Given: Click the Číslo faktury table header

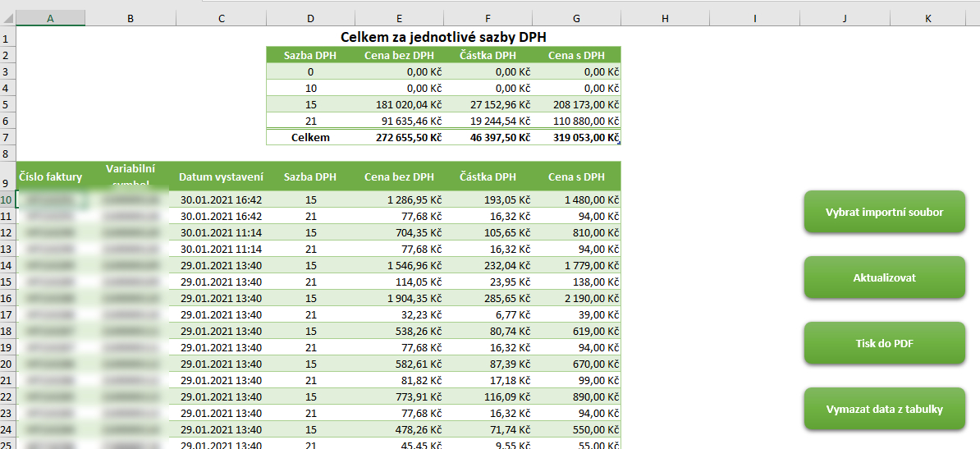Looking at the screenshot, I should [x=51, y=177].
